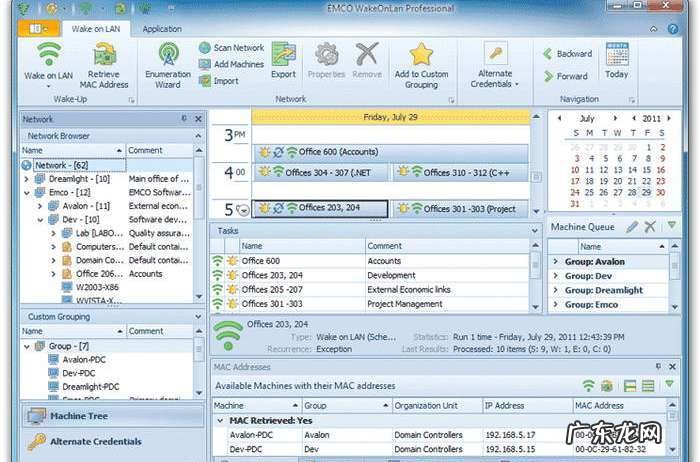The height and width of the screenshot is (462, 700).
Task: Collapse the Emco network tree node
Action: coord(27,192)
